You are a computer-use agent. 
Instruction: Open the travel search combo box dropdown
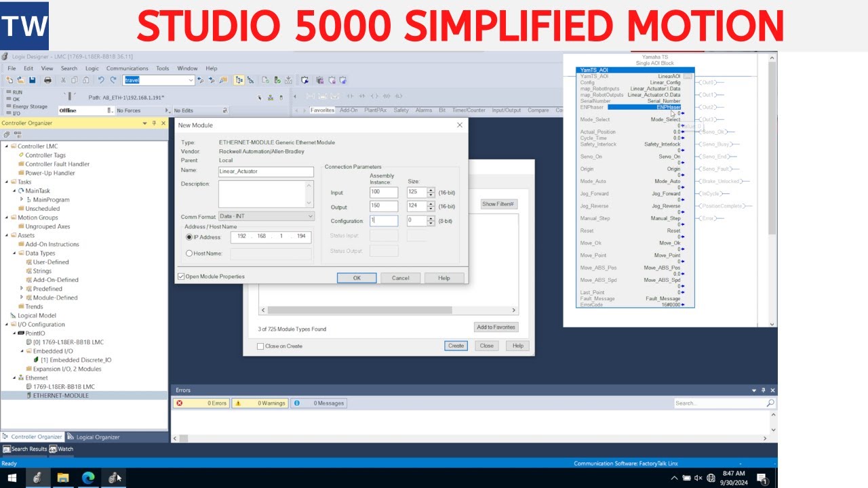coord(191,80)
